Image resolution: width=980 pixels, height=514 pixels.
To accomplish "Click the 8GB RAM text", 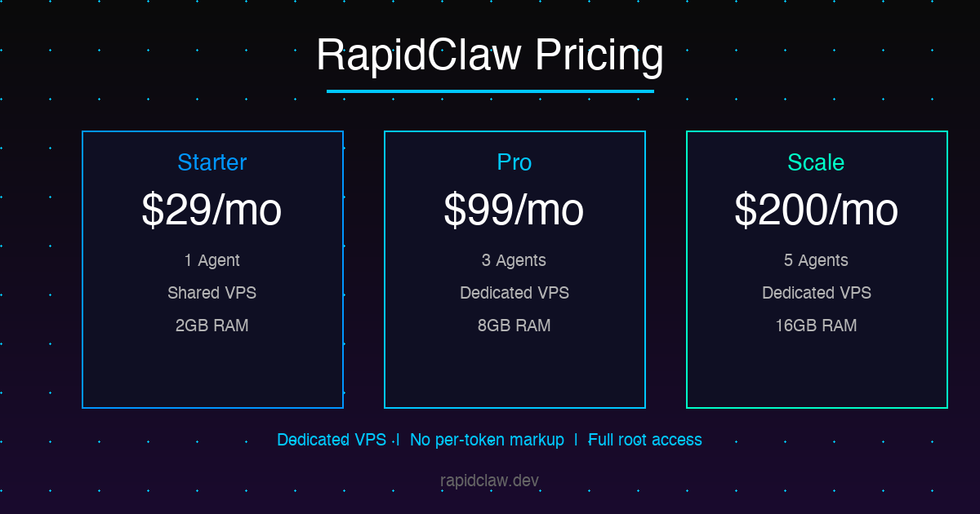I will 514,326.
